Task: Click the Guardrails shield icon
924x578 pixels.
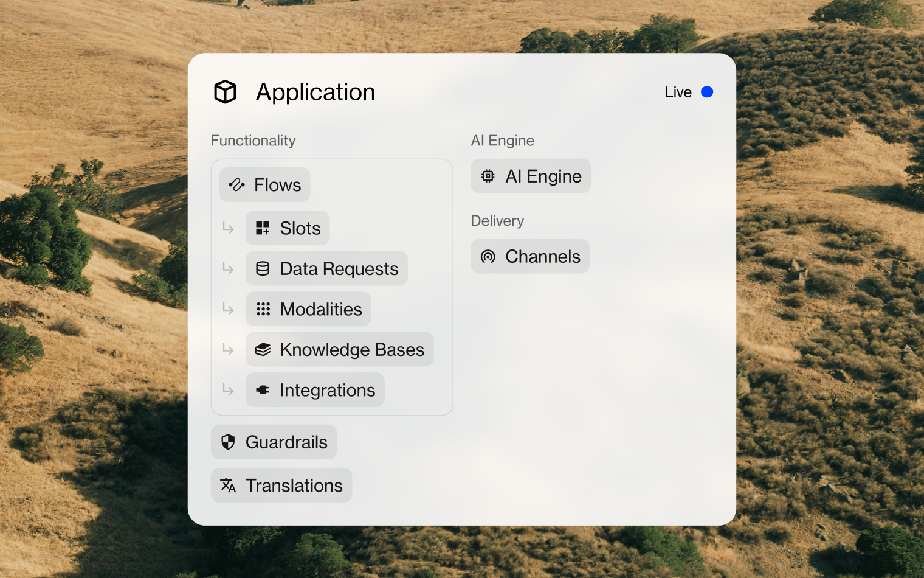Action: [x=228, y=442]
